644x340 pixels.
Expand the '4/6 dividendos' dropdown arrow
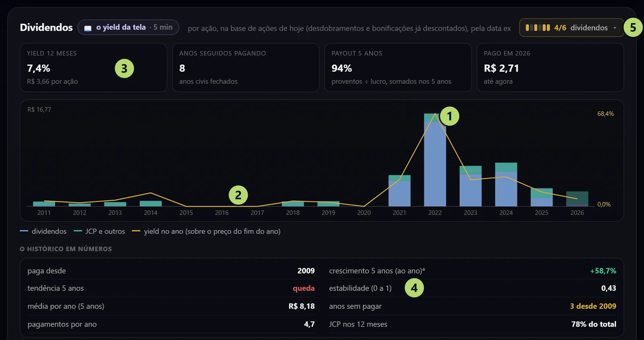(x=615, y=28)
